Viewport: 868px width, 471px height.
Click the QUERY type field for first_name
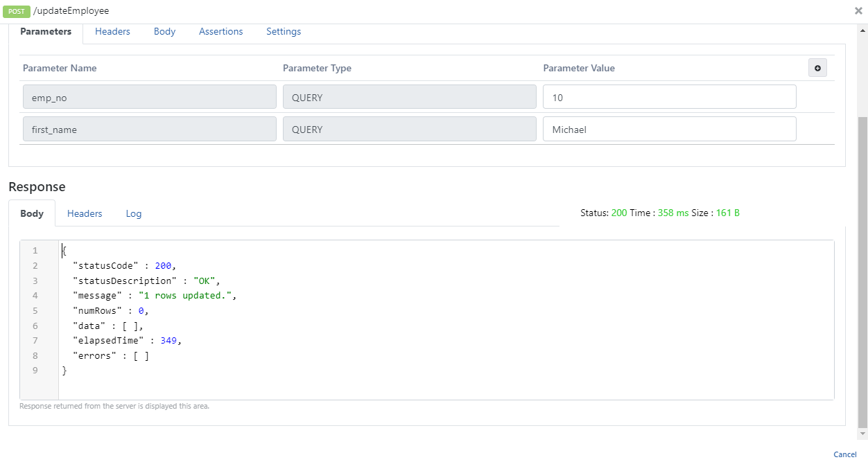click(409, 129)
